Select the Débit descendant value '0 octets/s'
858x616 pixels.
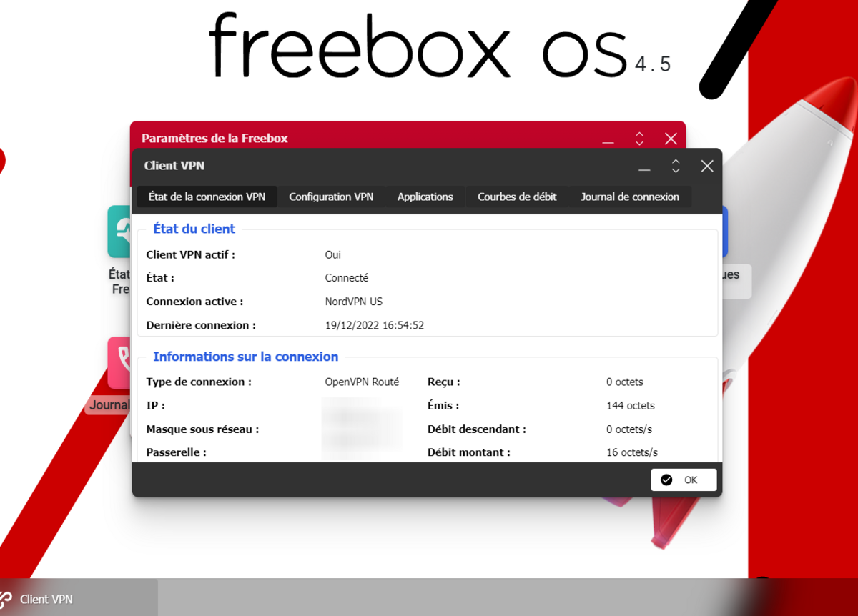629,429
